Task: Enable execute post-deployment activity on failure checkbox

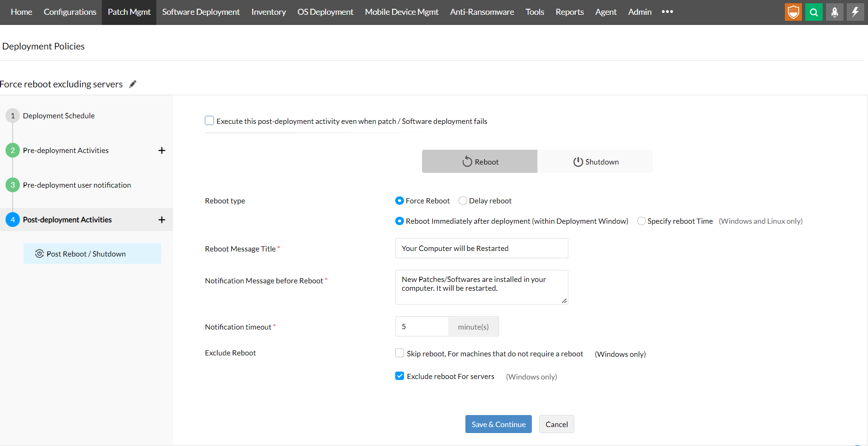Action: (210, 121)
